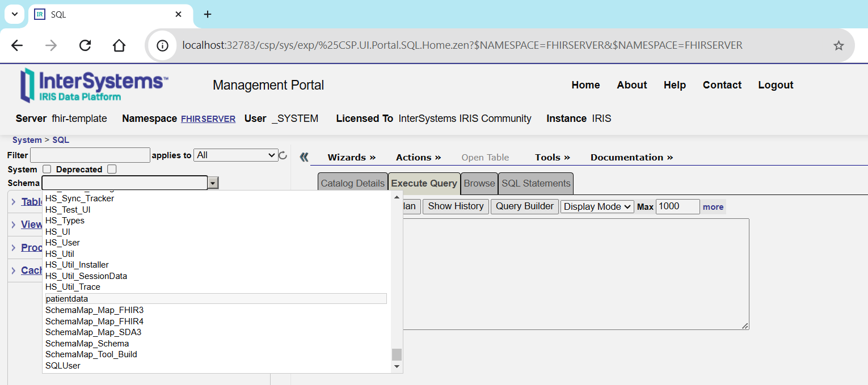Click inside the SQL query text area
This screenshot has width=868, height=385.
click(x=576, y=274)
